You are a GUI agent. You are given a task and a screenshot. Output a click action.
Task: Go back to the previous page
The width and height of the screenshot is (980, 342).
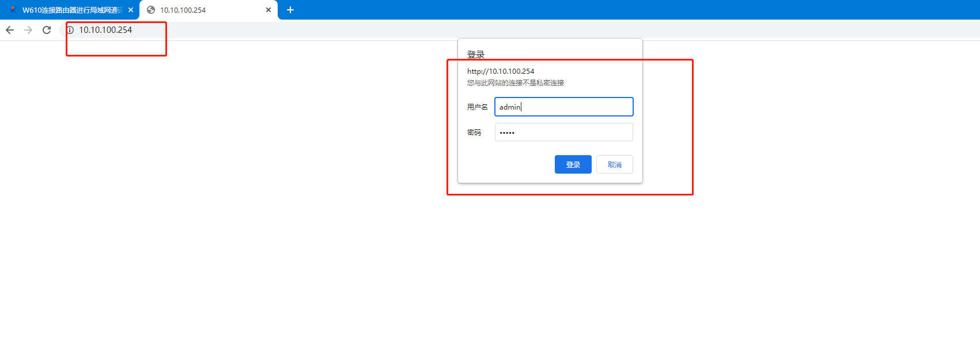click(10, 30)
